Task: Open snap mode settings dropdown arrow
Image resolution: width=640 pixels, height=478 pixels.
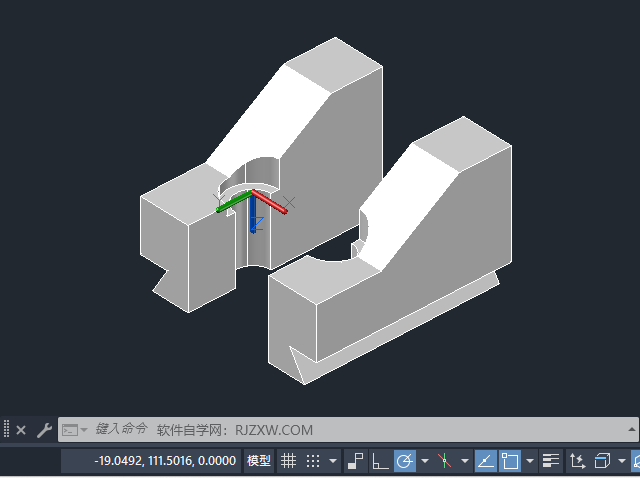Action: (x=333, y=461)
